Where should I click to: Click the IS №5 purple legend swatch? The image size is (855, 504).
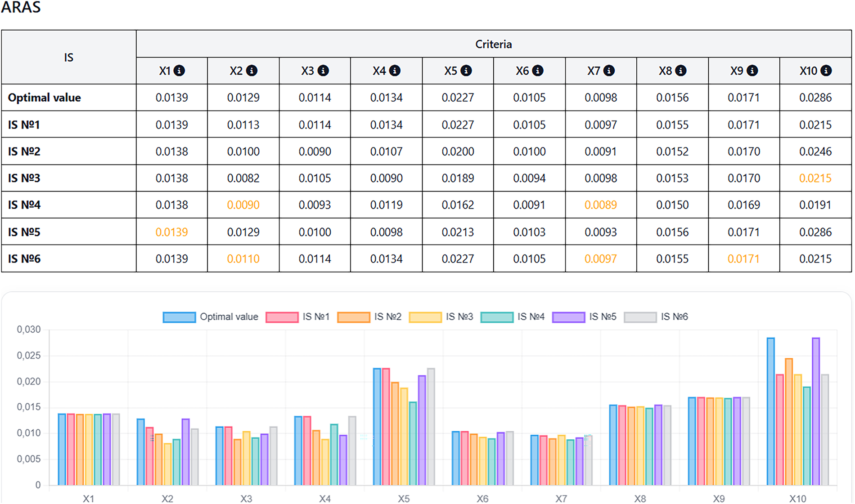point(568,317)
